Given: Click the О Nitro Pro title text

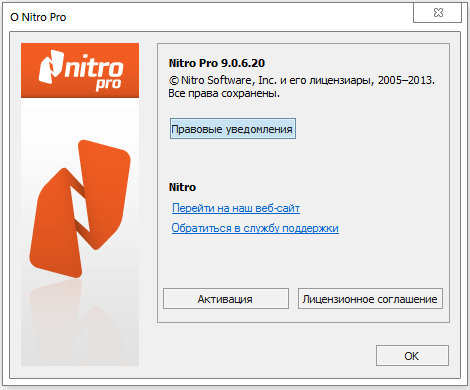Looking at the screenshot, I should click(38, 17).
